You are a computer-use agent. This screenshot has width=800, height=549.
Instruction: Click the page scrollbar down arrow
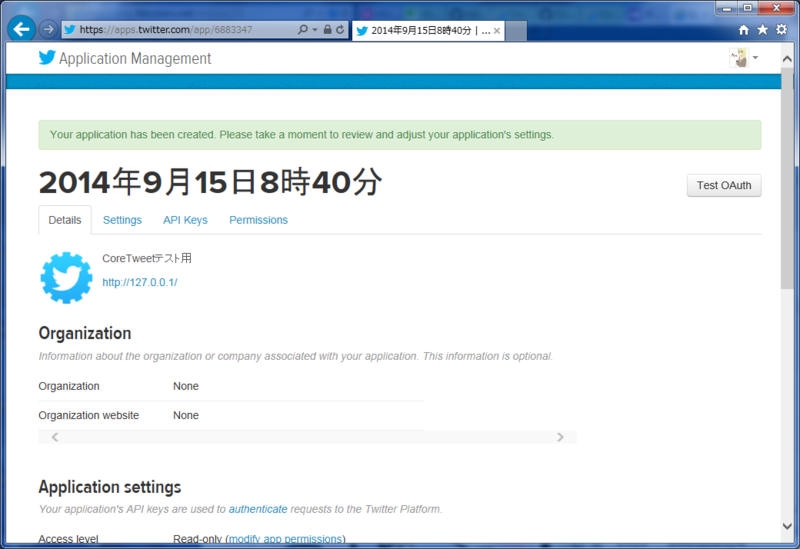coord(787,526)
